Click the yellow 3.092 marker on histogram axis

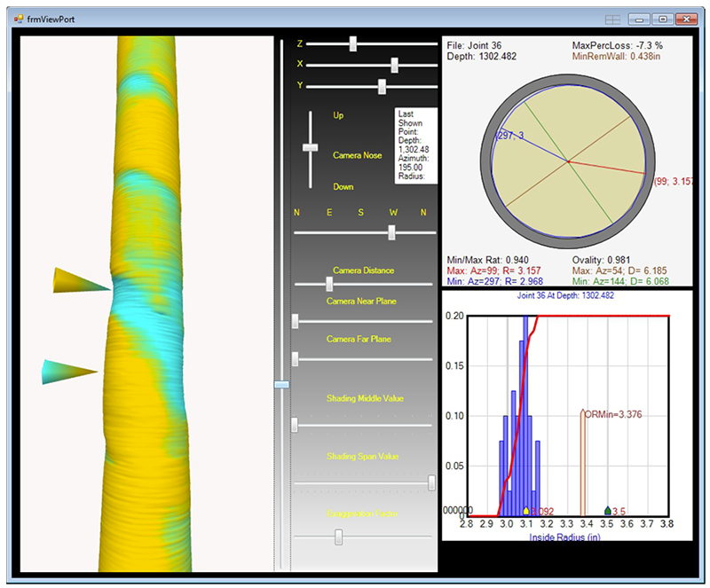pyautogui.click(x=525, y=511)
